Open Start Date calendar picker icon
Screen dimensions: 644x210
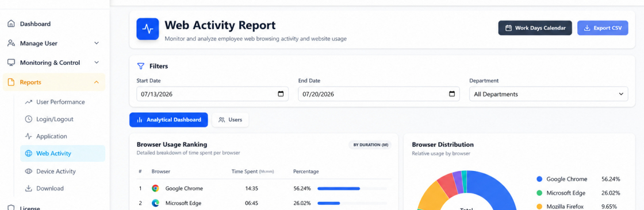281,94
